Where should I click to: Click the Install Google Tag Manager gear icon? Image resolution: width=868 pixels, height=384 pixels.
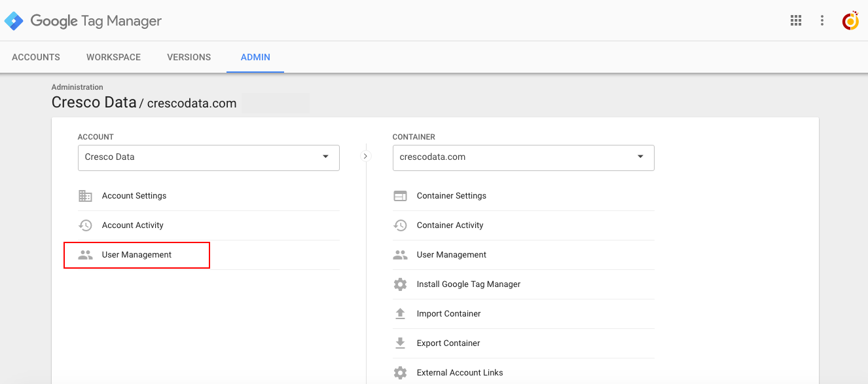coord(400,284)
